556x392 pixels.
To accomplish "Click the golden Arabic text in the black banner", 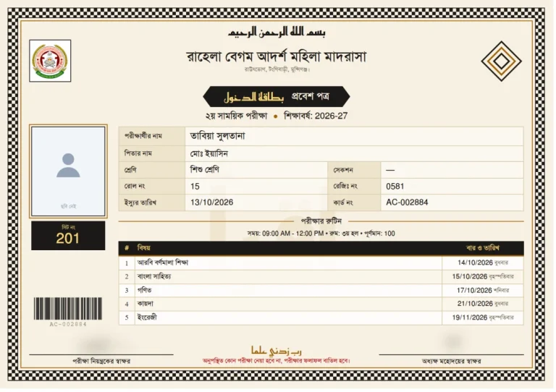I will (x=253, y=97).
